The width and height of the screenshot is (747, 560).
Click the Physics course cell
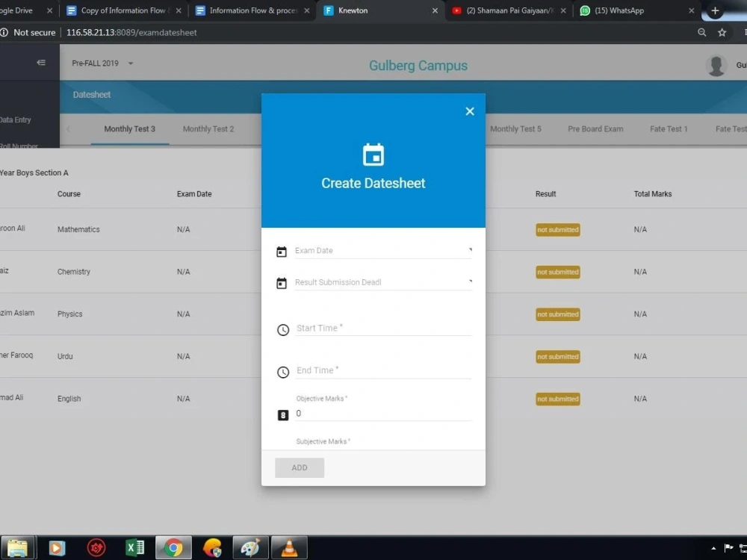(x=69, y=314)
